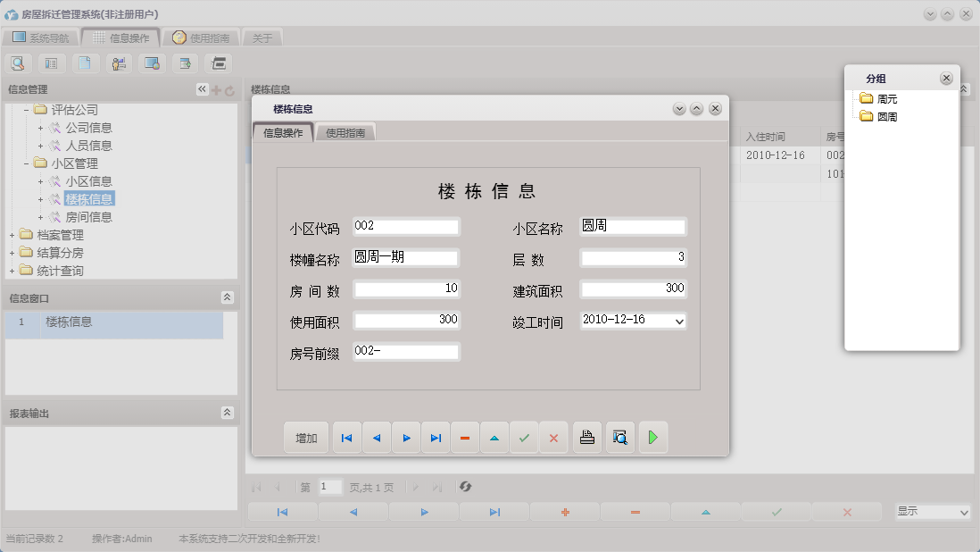Click the personnel icon in the main toolbar
Viewport: 980px width, 552px height.
pos(120,63)
